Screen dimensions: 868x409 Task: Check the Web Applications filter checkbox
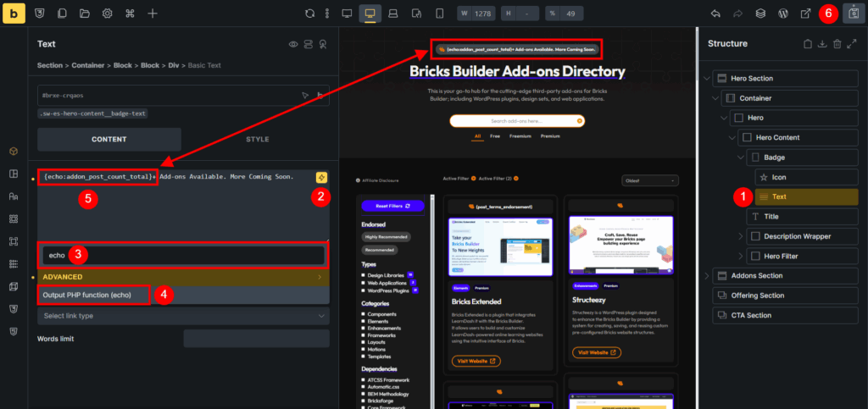tap(364, 283)
